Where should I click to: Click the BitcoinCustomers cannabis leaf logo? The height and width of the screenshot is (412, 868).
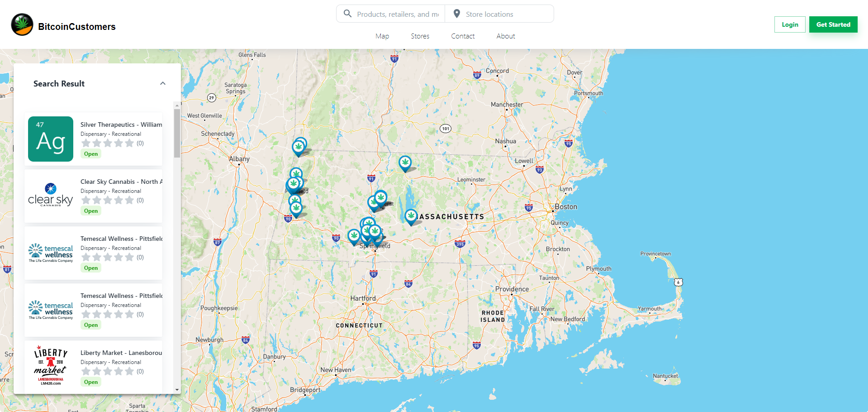coord(22,24)
